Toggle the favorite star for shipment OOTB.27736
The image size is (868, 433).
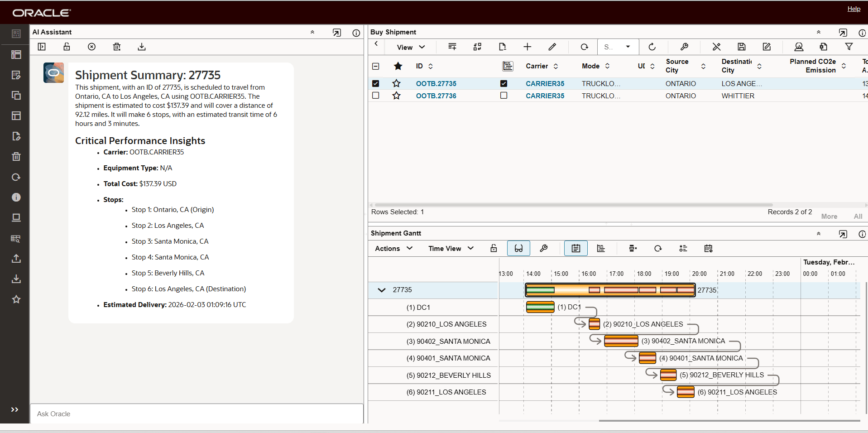tap(396, 96)
